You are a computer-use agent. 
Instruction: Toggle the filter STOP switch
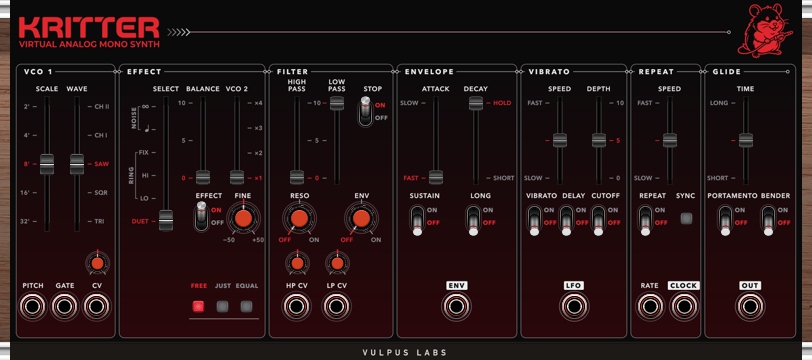point(366,110)
